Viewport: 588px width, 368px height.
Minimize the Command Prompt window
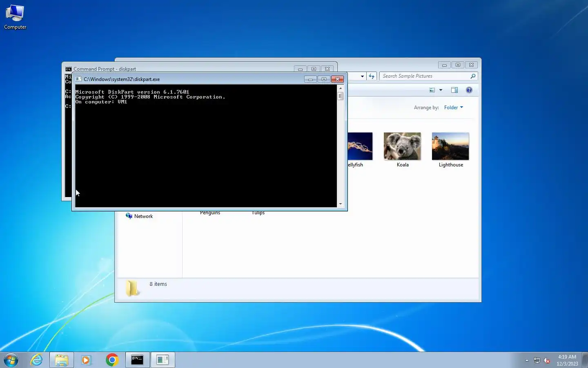[300, 69]
